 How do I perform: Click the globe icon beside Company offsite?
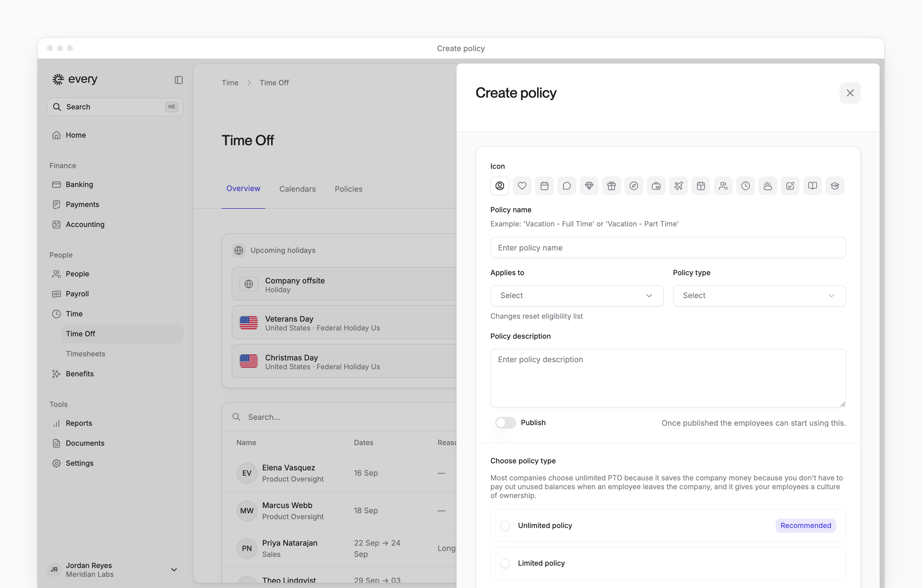(249, 284)
